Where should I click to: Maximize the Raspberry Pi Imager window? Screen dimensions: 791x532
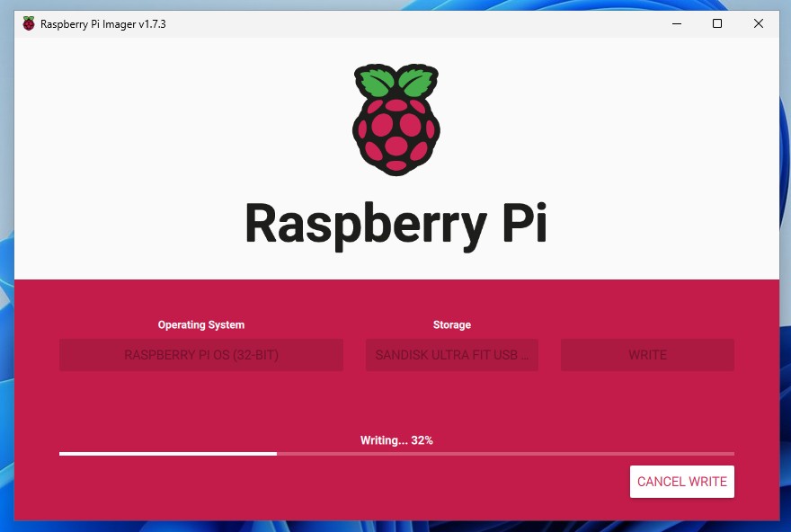pyautogui.click(x=717, y=23)
